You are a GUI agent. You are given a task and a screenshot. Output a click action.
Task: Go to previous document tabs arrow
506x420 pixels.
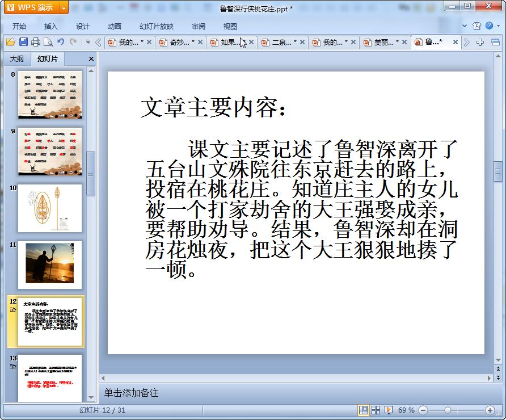(98, 43)
